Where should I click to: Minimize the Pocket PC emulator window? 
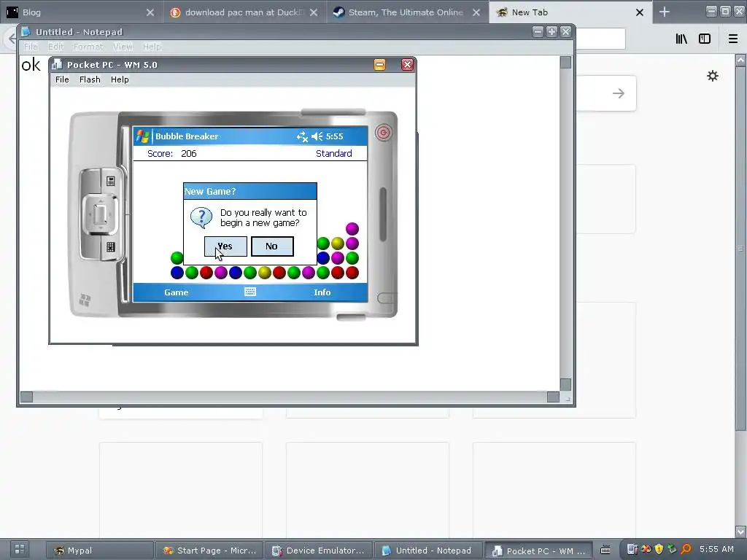point(379,65)
